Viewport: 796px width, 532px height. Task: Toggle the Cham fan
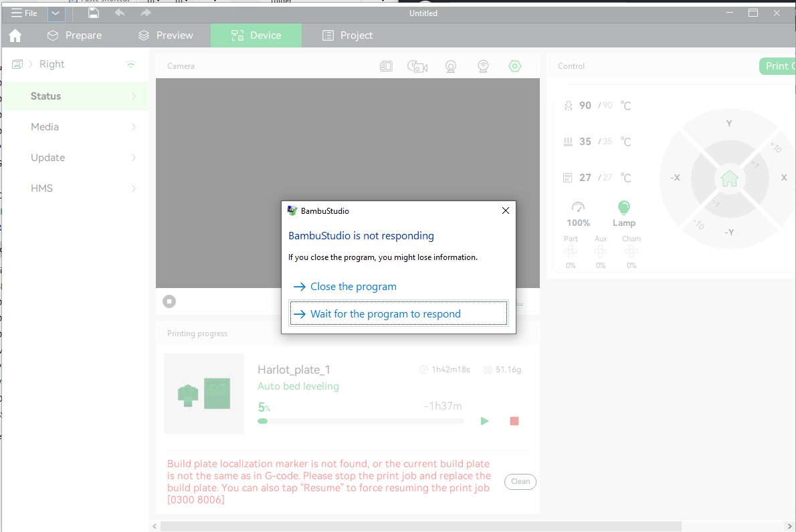click(631, 251)
